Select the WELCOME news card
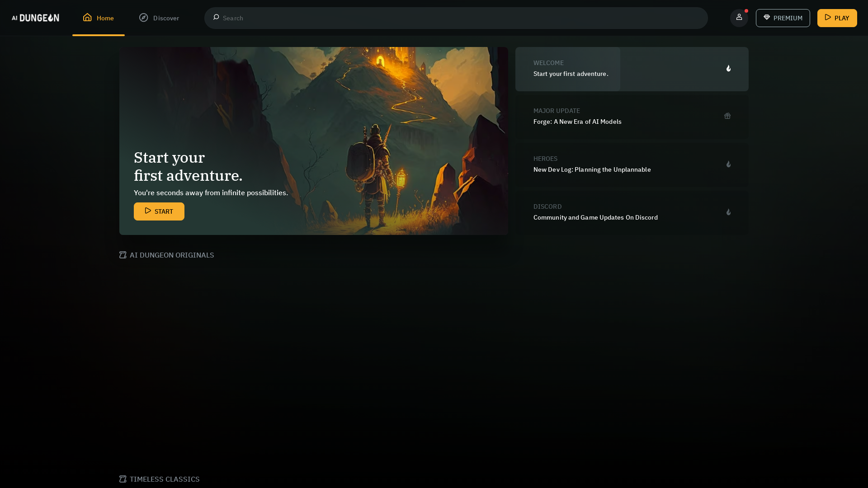Viewport: 868px width, 488px height. pos(632,69)
